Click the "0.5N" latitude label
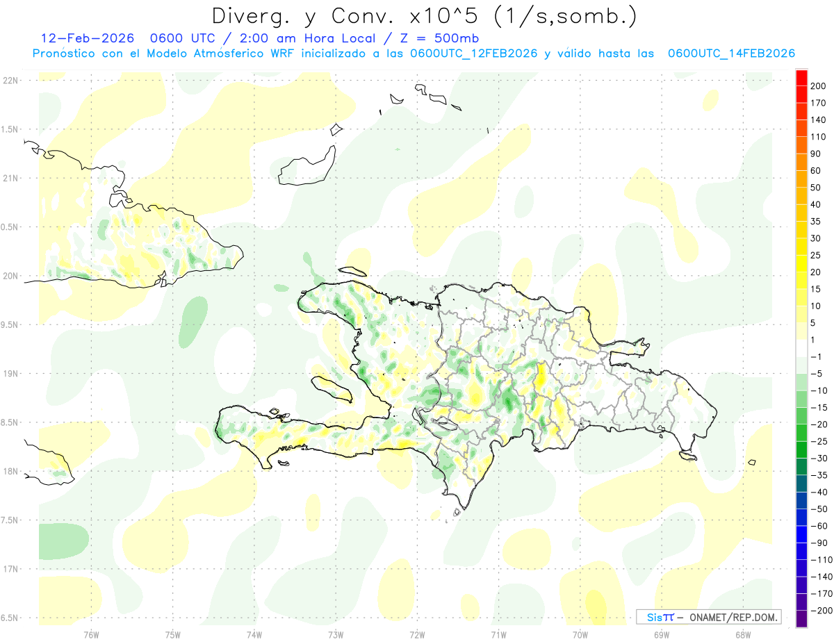This screenshot has height=644, width=834. click(10, 227)
